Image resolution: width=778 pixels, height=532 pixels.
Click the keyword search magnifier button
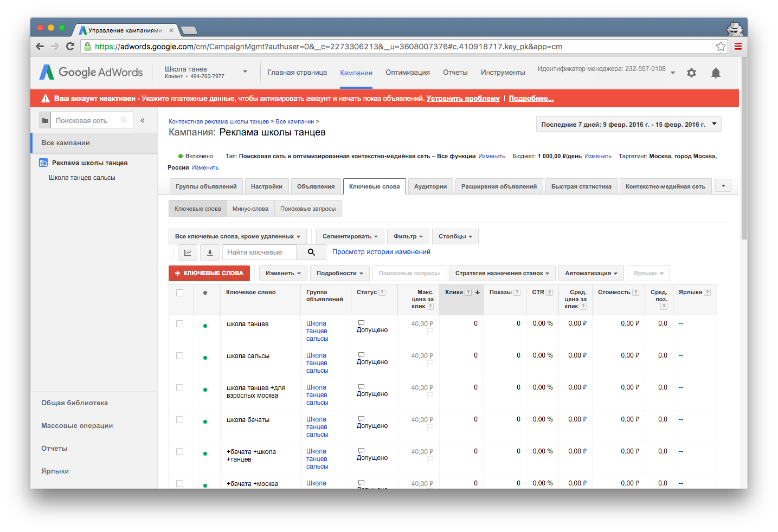(x=311, y=252)
